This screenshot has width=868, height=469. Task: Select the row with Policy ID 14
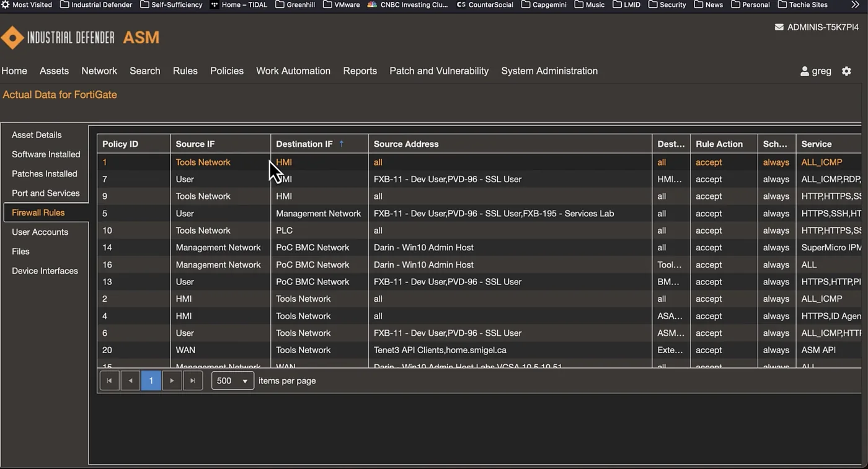479,248
